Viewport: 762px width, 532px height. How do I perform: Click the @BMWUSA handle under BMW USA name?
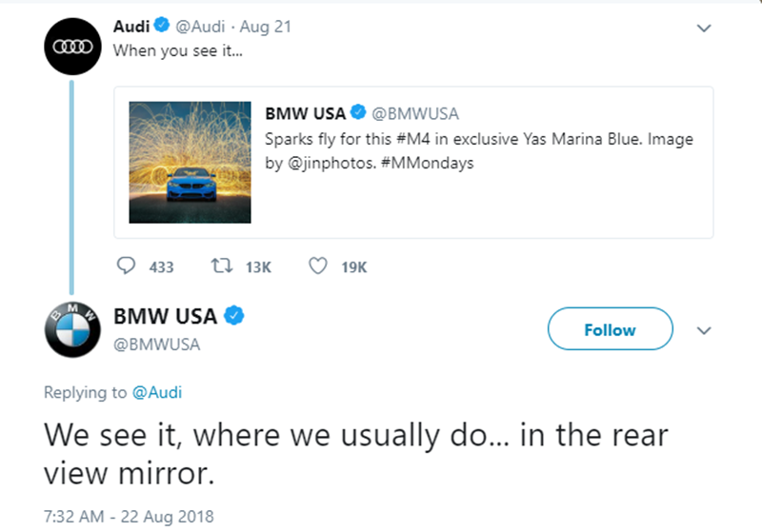pos(156,345)
